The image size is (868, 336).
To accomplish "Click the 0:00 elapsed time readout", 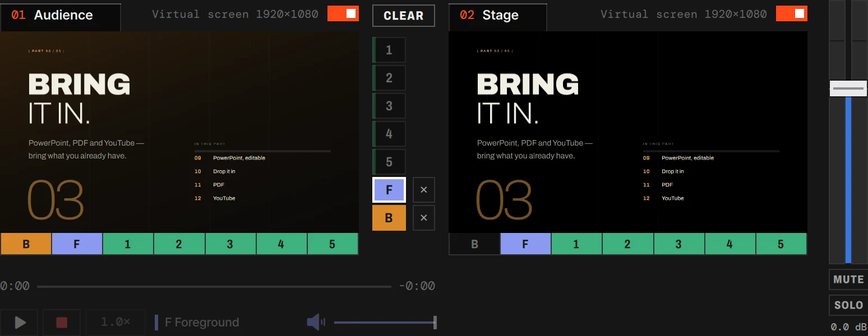I will click(x=15, y=286).
